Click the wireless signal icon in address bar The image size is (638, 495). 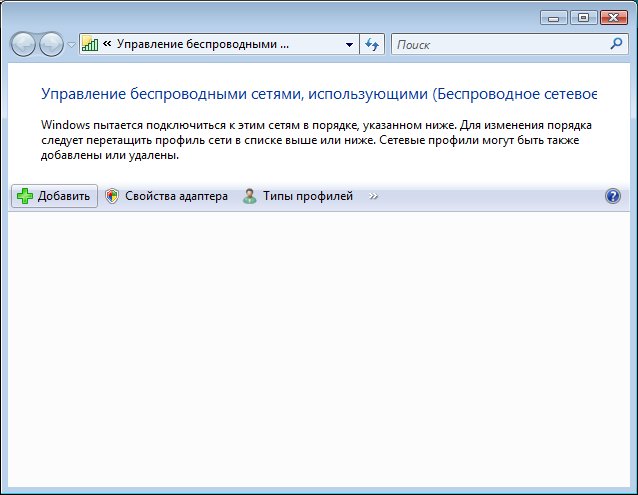point(90,44)
